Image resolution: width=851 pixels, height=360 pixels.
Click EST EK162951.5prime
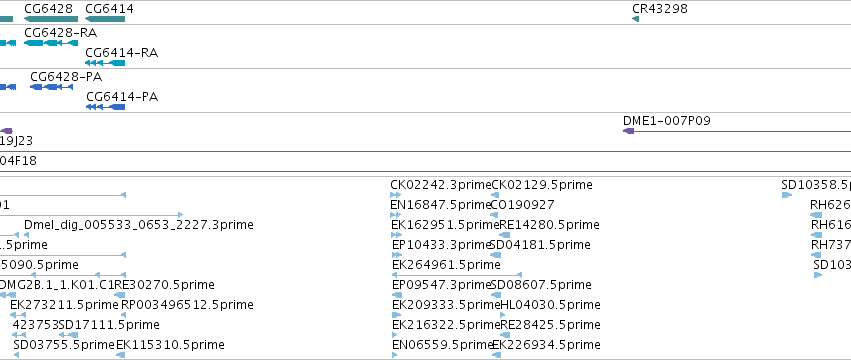445,225
